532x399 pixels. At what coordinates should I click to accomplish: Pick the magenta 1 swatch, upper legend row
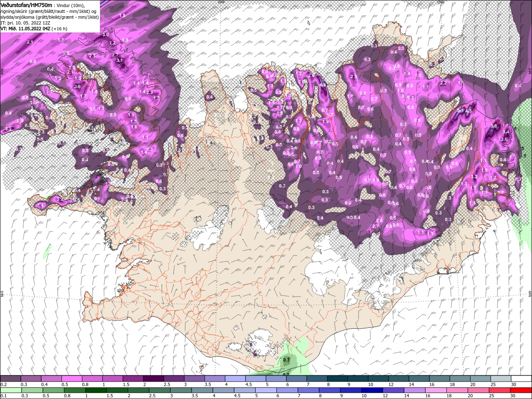pos(113,379)
